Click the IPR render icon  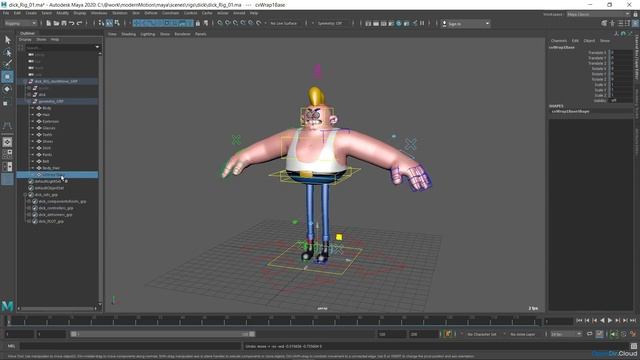pyautogui.click(x=384, y=24)
